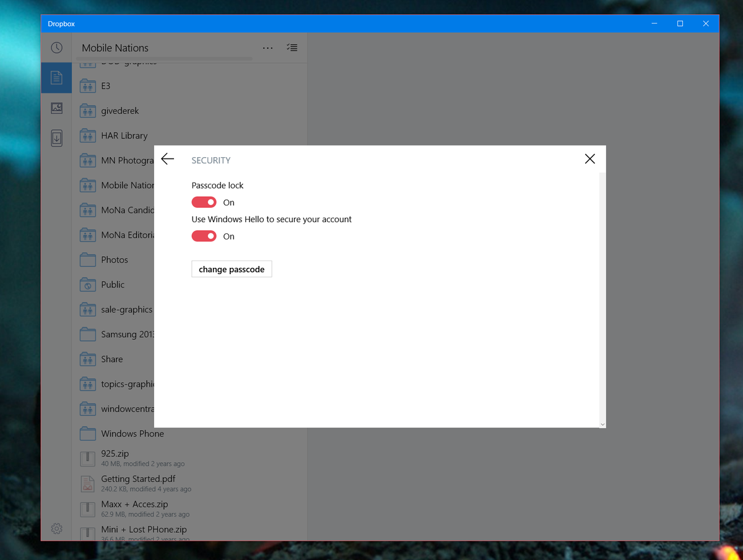
Task: Open the Windows Phone folder
Action: [132, 433]
